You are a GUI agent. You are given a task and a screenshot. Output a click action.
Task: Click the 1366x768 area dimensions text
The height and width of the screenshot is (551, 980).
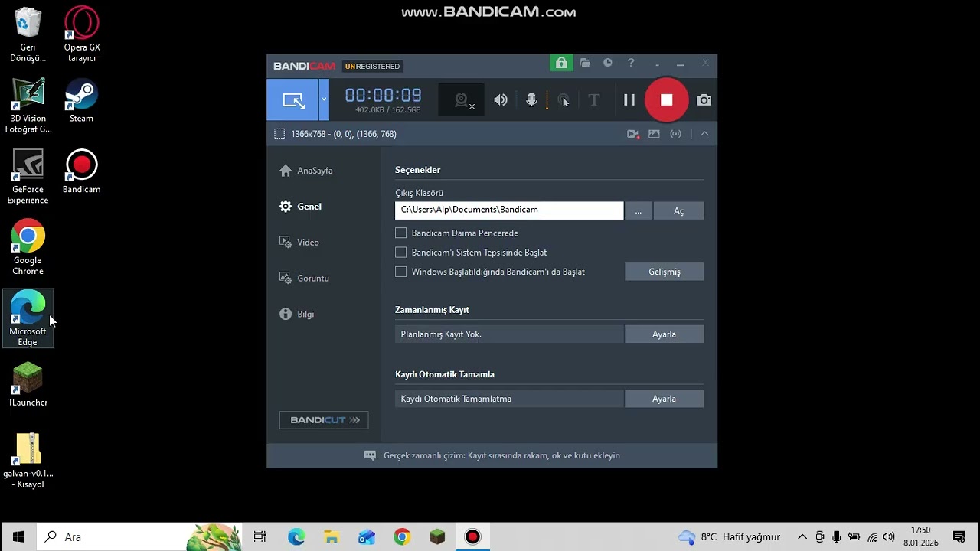344,134
